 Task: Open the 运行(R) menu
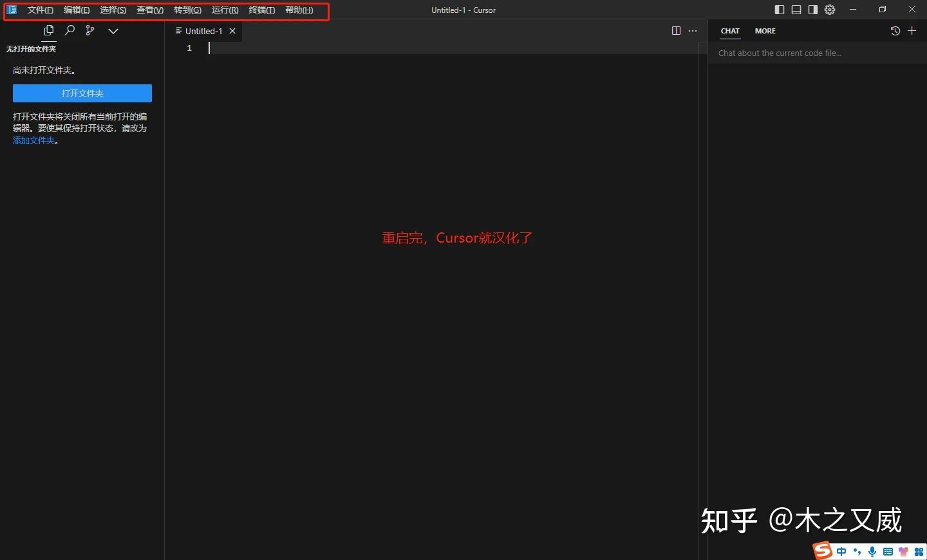225,10
